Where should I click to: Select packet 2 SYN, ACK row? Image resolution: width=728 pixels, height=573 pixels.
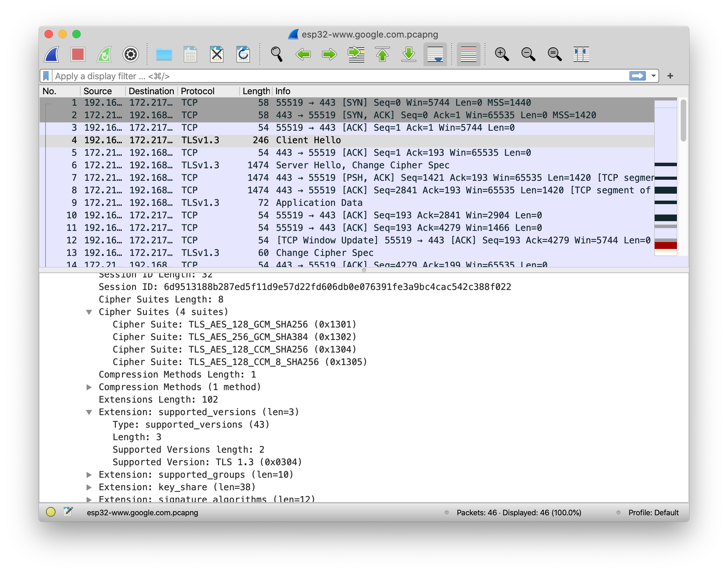pyautogui.click(x=347, y=115)
